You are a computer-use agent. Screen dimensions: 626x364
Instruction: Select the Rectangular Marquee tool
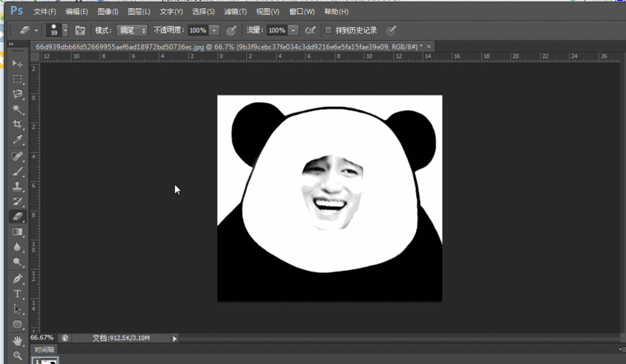(17, 79)
